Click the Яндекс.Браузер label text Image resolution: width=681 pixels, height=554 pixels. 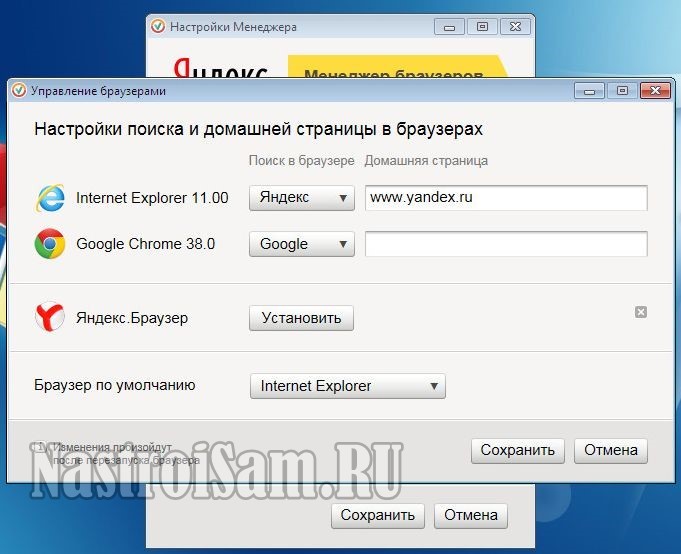tap(132, 318)
